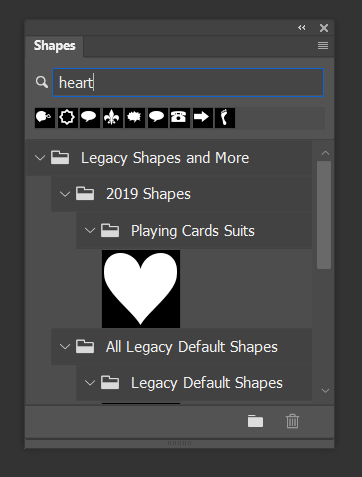The width and height of the screenshot is (362, 477).
Task: Select the thought bubble recent shape
Action: [x=45, y=118]
